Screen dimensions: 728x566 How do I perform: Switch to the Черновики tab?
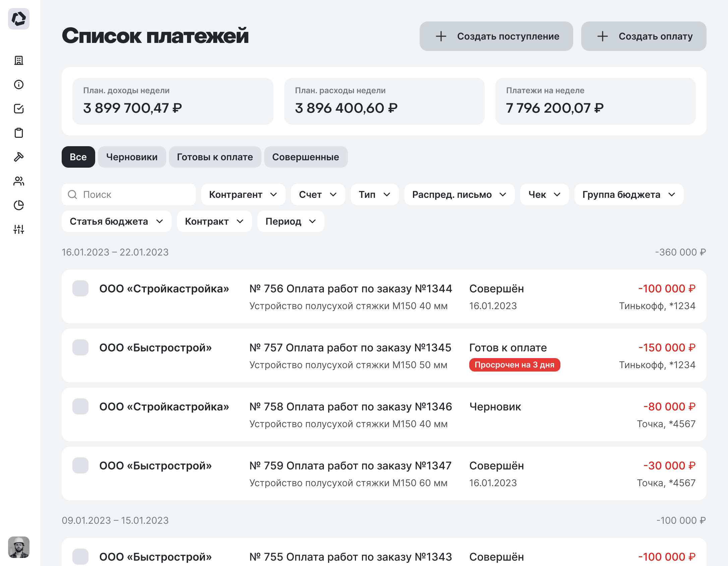(132, 157)
